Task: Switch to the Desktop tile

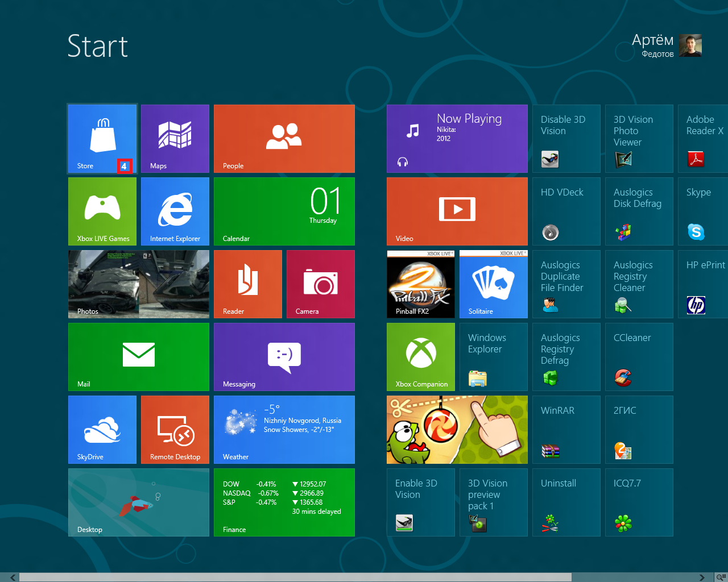Action: 139,502
